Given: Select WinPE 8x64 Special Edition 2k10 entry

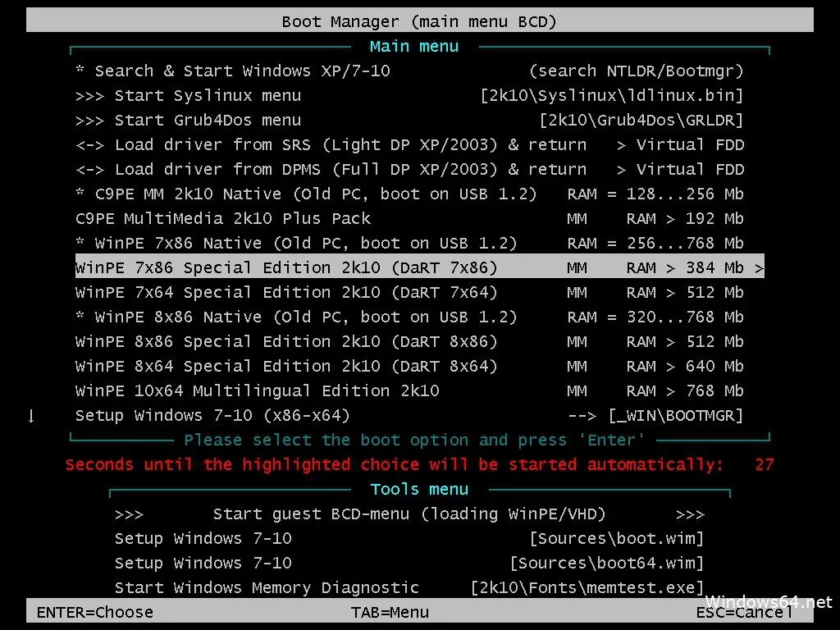Looking at the screenshot, I should (x=410, y=367).
